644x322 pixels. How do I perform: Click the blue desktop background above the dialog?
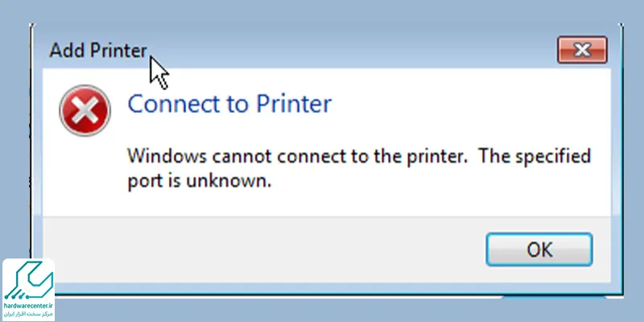322,11
